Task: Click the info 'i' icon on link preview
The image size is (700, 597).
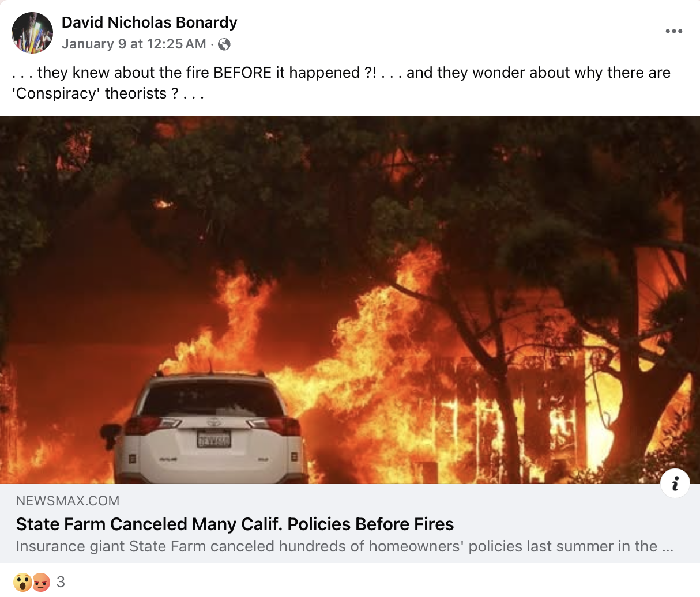Action: tap(675, 483)
